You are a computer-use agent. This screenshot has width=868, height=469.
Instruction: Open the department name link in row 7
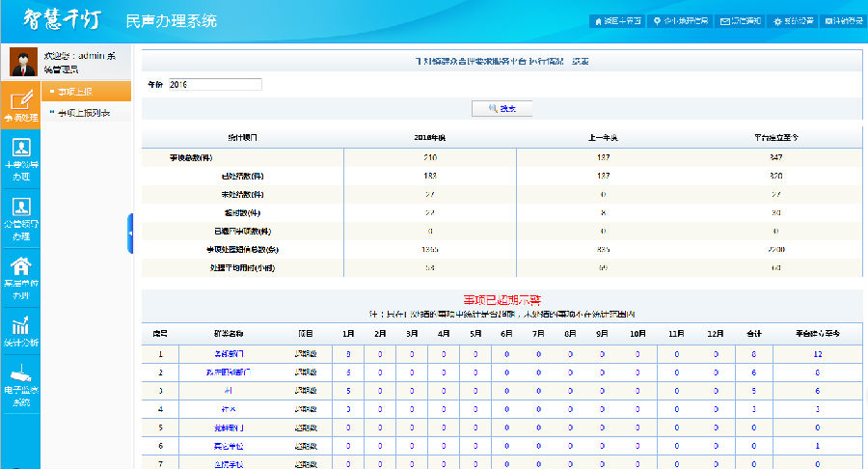[229, 464]
